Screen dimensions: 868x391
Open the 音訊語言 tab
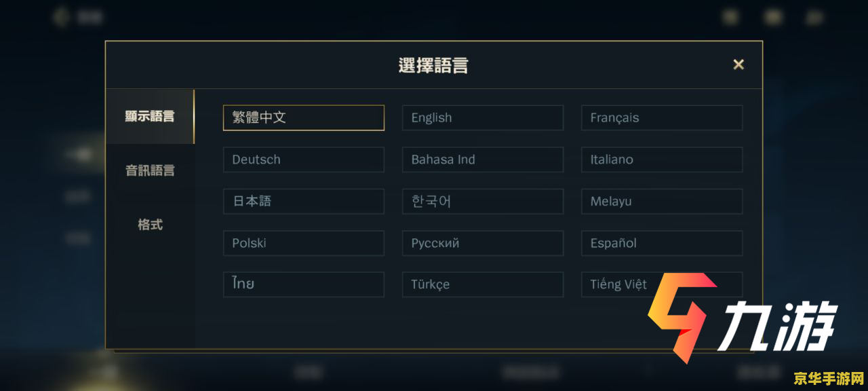[x=150, y=170]
